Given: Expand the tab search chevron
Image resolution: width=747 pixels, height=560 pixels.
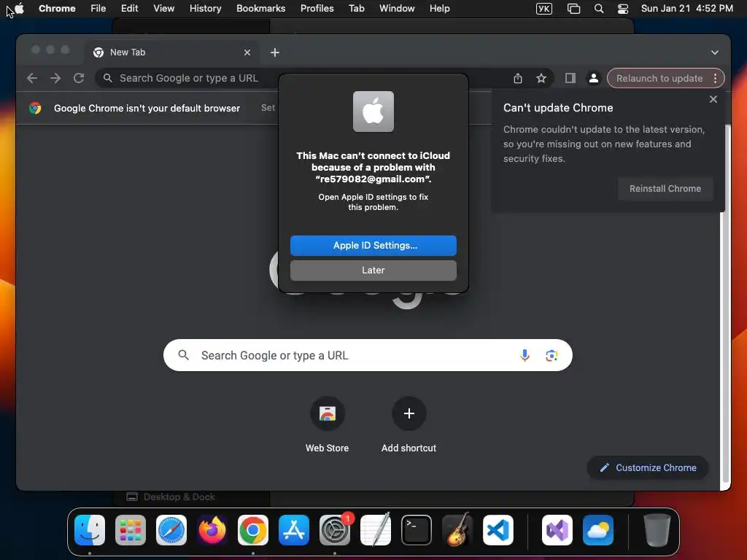Looking at the screenshot, I should pyautogui.click(x=715, y=52).
